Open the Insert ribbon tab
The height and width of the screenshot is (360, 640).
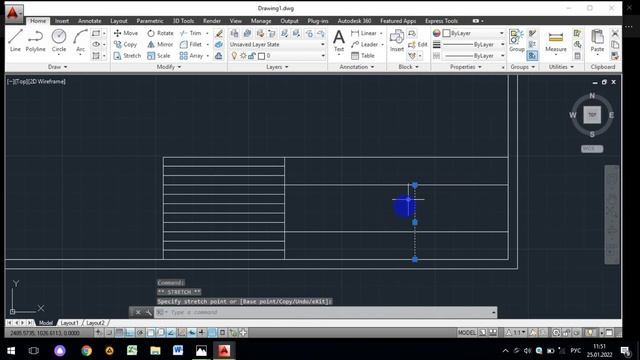[x=62, y=21]
